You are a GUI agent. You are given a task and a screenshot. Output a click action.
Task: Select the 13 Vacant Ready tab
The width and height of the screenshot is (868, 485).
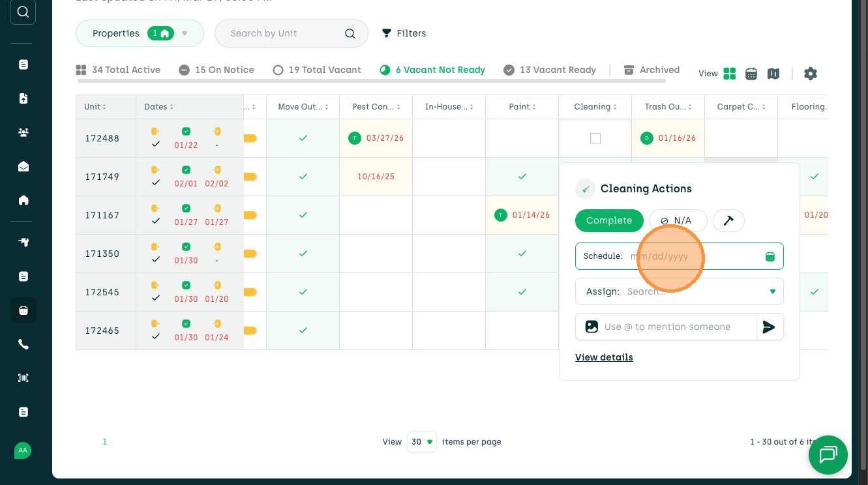coord(550,70)
